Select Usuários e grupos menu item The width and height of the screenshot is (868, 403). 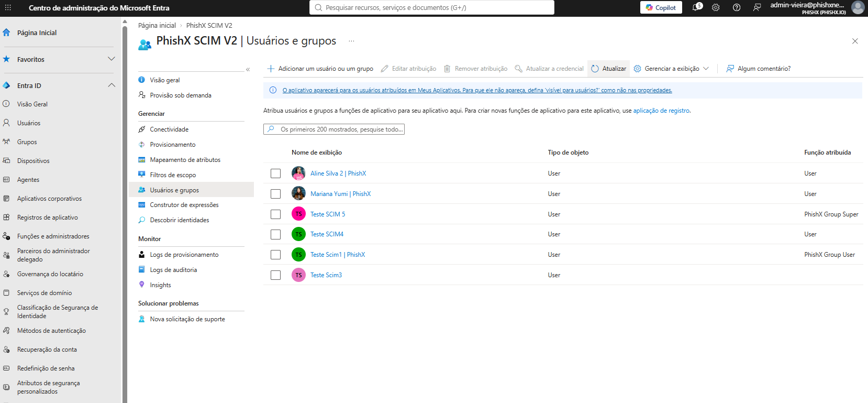192,190
